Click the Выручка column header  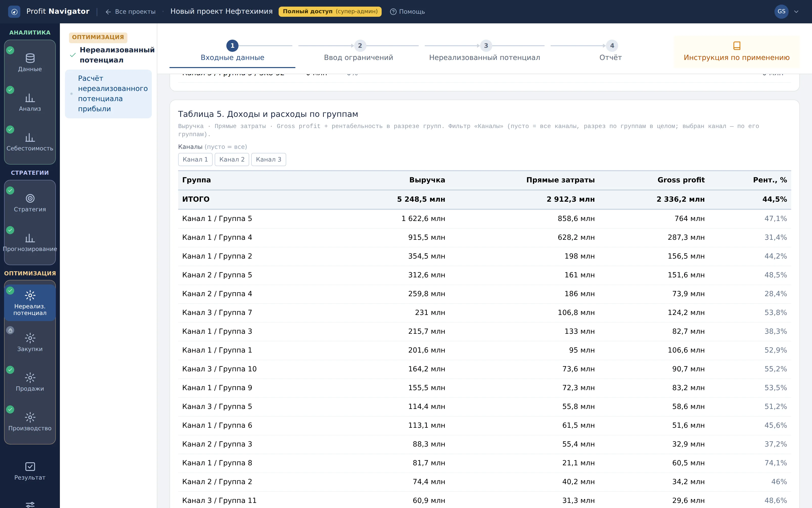(427, 180)
